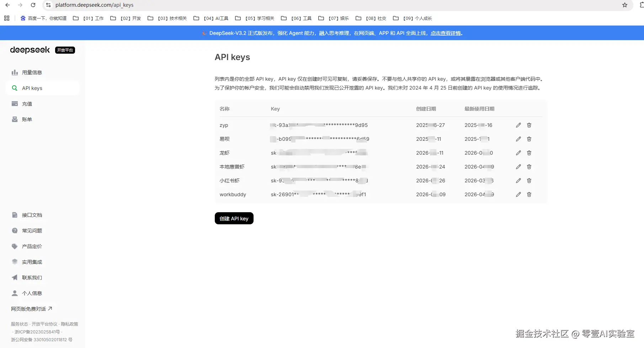Click 点击查看详情 in the banner
Viewport: 644px width, 348px height.
[446, 33]
